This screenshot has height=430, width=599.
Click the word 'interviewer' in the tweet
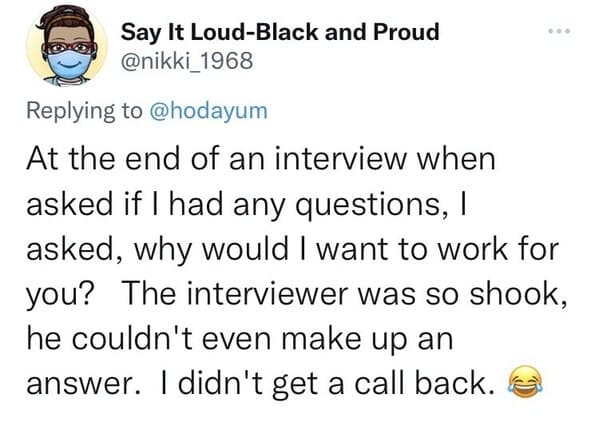tap(262, 294)
